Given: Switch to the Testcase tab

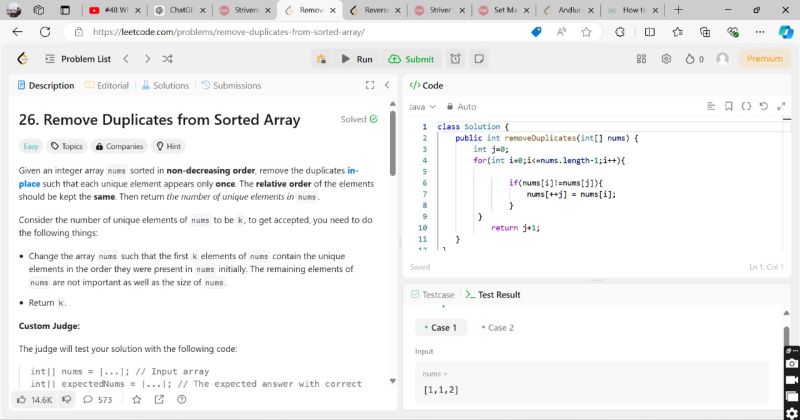Looking at the screenshot, I should coord(433,294).
